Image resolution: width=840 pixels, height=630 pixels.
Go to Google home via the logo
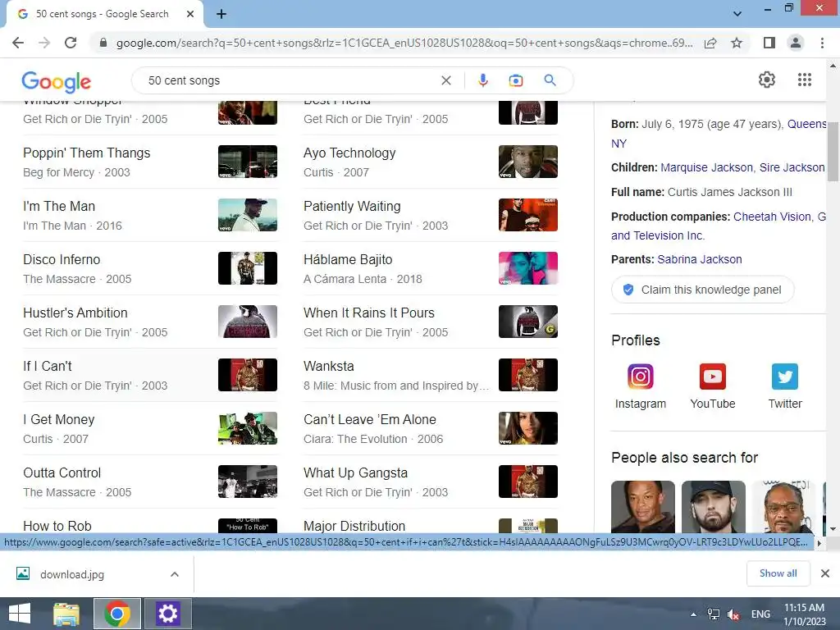tap(57, 81)
